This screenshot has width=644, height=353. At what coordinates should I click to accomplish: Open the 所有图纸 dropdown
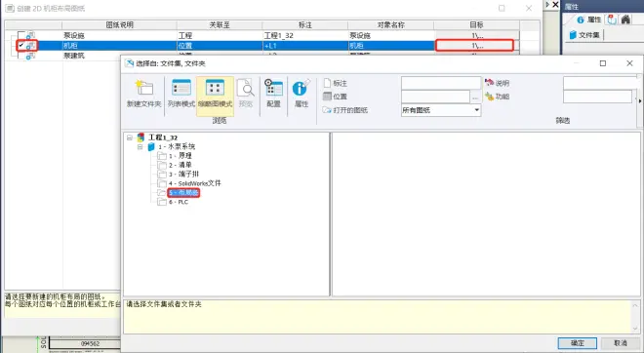pos(441,110)
